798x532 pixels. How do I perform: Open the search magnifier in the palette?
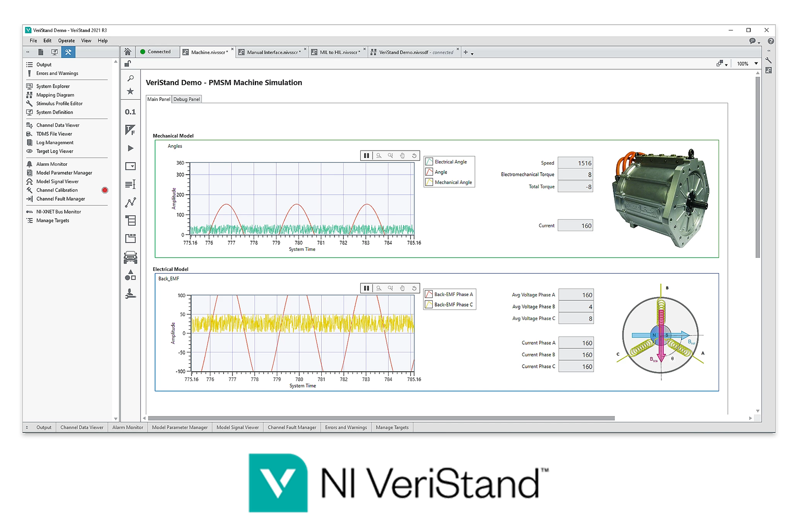(x=131, y=78)
